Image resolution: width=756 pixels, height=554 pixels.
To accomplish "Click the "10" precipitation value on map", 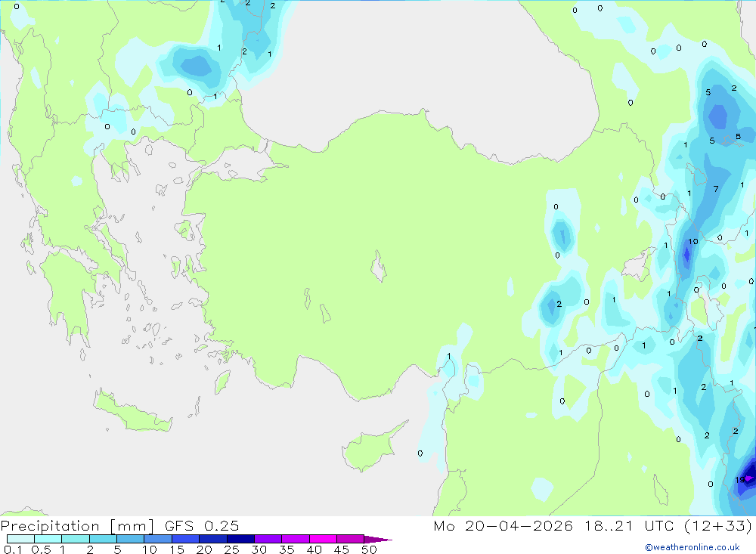I will [692, 242].
